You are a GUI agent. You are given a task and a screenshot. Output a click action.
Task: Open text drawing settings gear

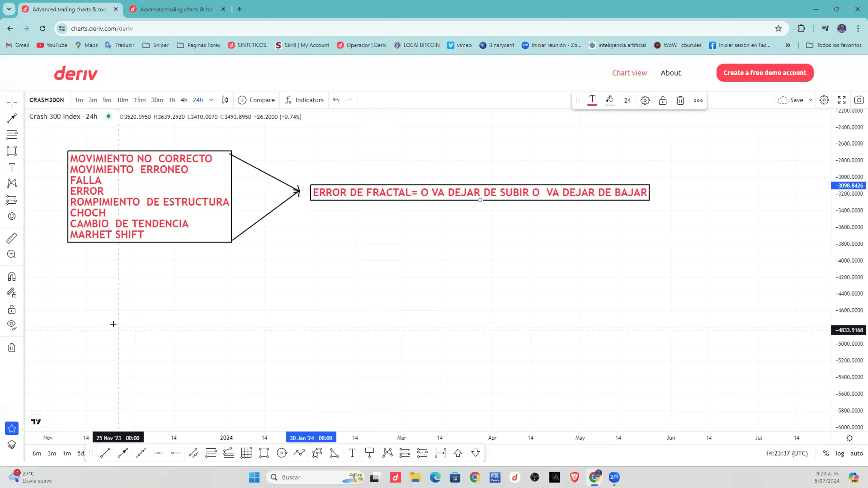645,100
